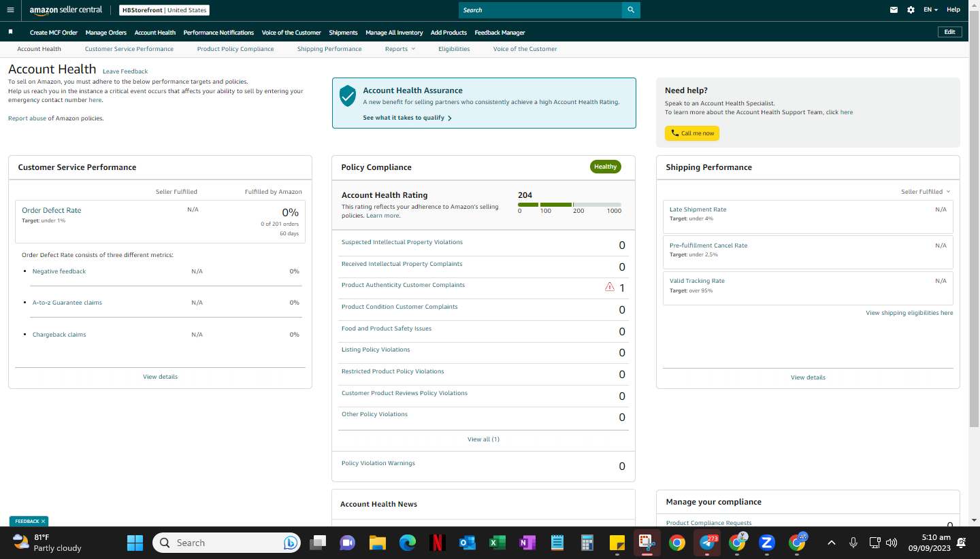Click the "0 of 201 orders" text
Viewport: 980px width, 559px height.
pos(280,224)
